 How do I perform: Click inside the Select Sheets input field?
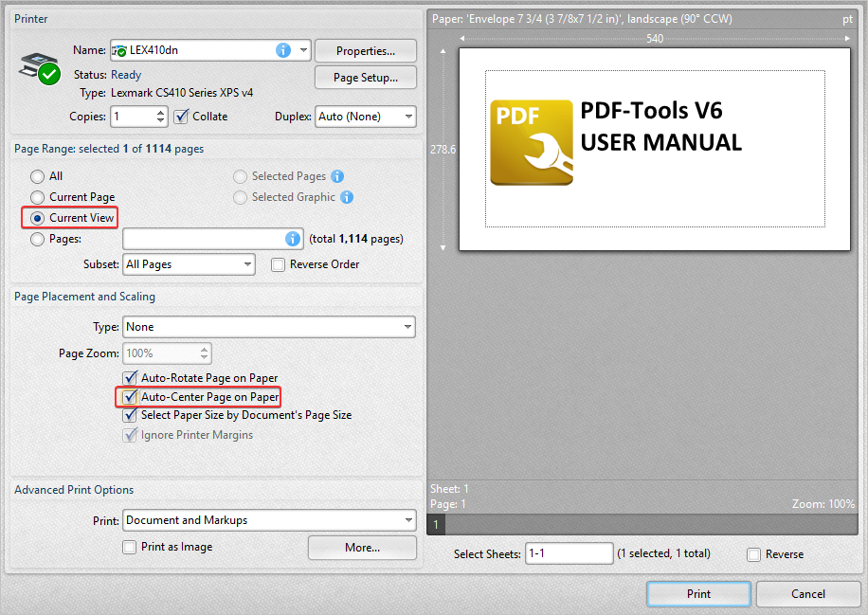(x=569, y=553)
